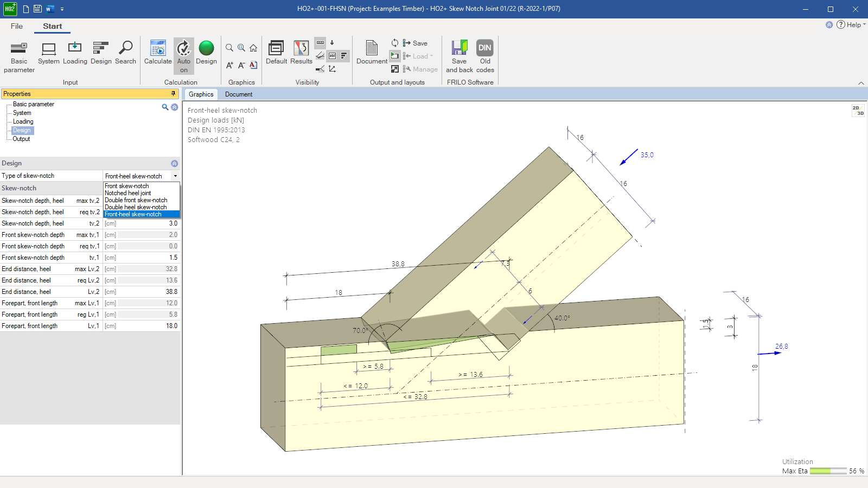
Task: Select Loading in the properties tree
Action: coord(23,121)
